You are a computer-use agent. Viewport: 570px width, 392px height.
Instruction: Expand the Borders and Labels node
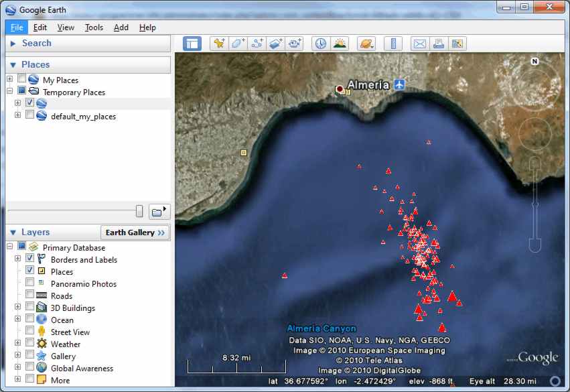17,259
